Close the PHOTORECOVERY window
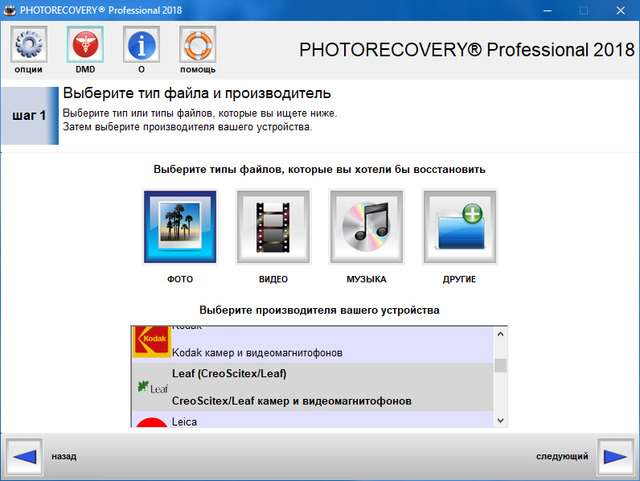Screen dimensions: 640x481 620,11
